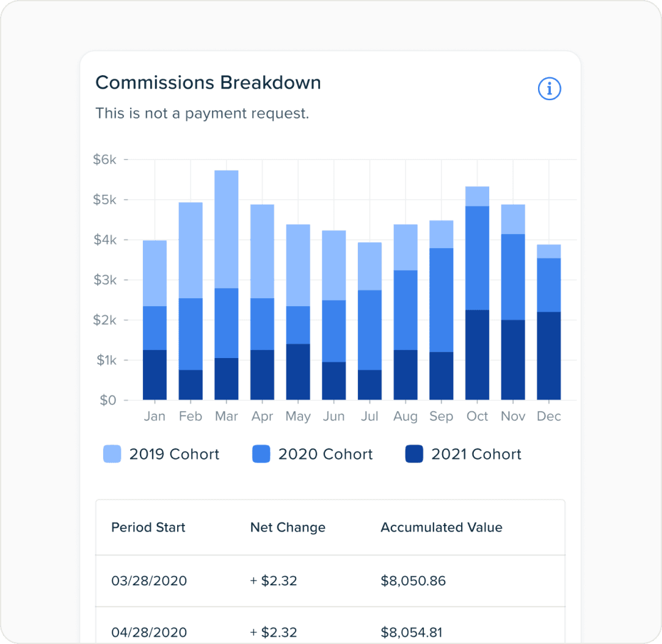This screenshot has width=662, height=644.
Task: Click the Commissions Breakdown title
Action: point(208,82)
